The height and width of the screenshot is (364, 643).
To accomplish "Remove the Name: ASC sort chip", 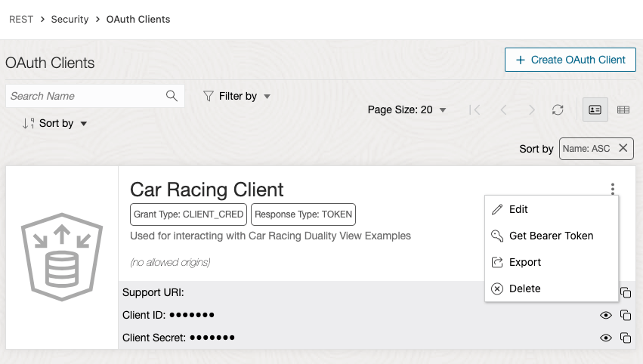I will click(x=623, y=148).
